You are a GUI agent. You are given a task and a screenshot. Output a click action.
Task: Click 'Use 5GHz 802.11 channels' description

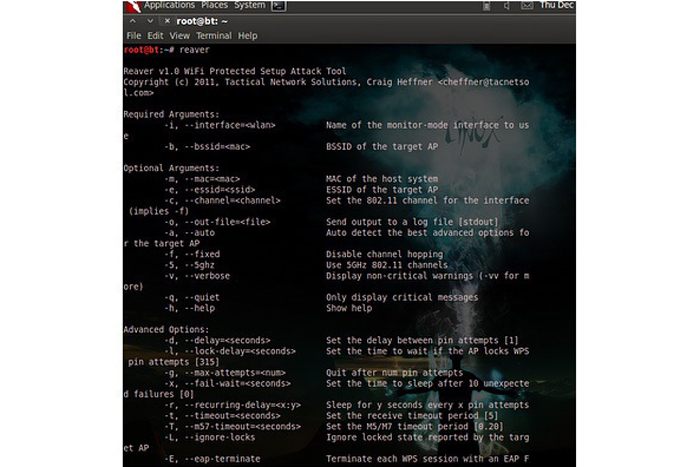pos(387,265)
